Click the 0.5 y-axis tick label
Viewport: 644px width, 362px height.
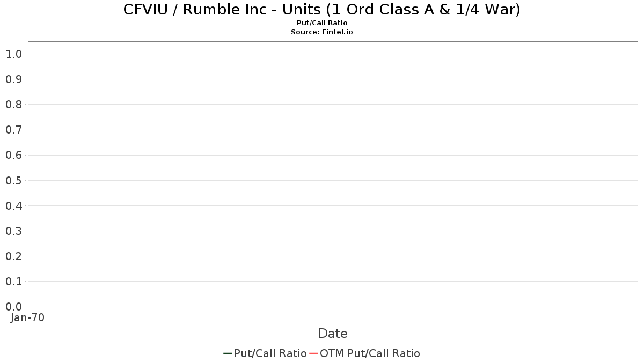click(14, 180)
